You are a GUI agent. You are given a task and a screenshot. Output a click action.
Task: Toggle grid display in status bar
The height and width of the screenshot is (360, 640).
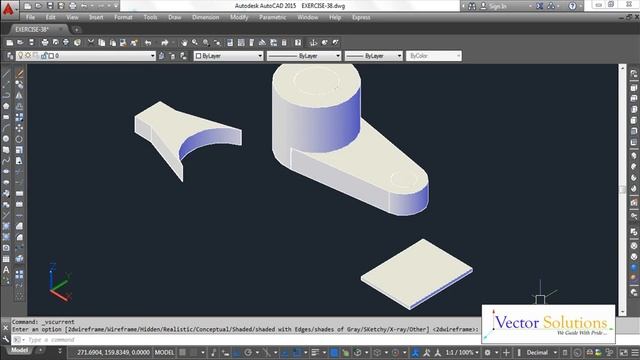182,352
